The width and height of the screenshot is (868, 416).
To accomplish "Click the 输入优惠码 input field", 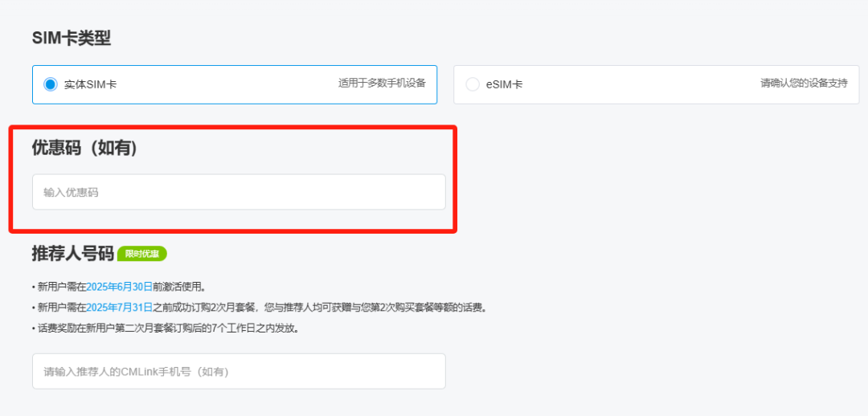I will 239,192.
